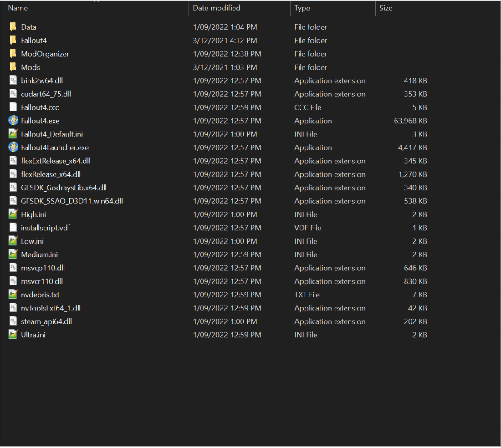This screenshot has width=501, height=448.
Task: Select the file name cudart64_75.dll
Action: point(46,94)
